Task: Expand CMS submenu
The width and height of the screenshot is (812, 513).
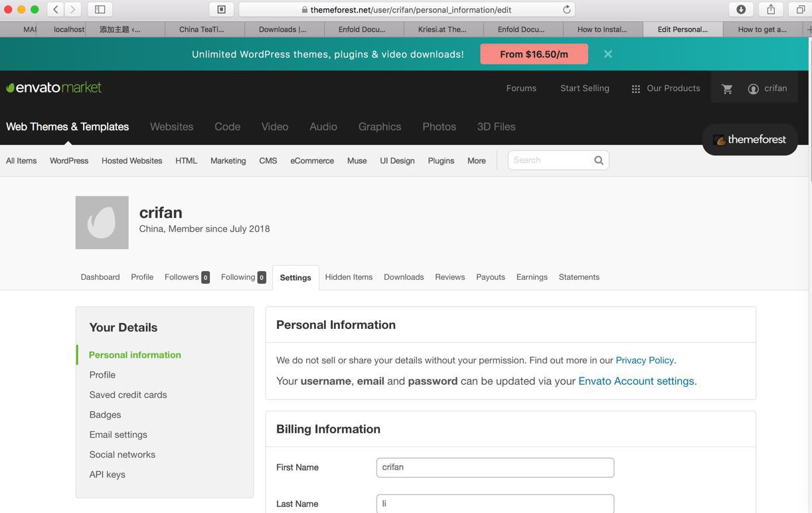Action: 268,161
